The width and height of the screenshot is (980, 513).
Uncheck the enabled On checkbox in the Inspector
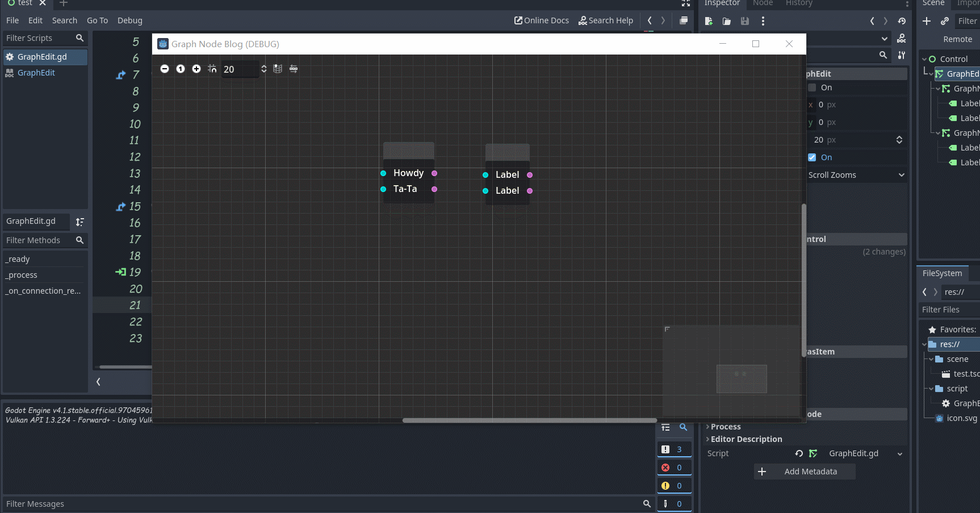coord(812,157)
